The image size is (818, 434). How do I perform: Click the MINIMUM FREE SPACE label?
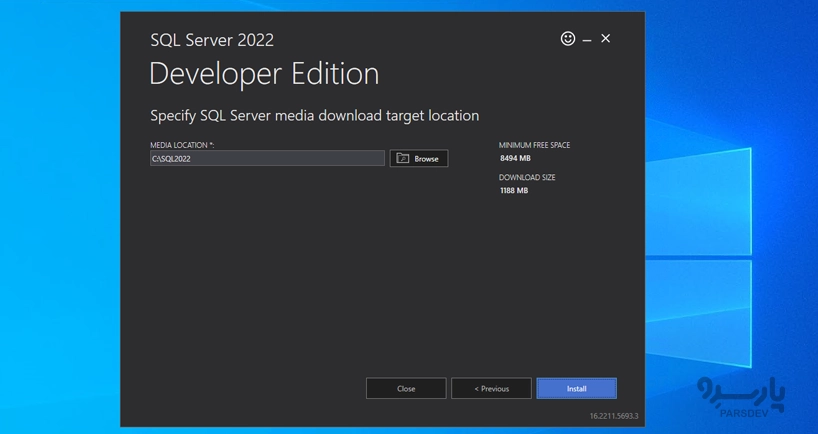(x=534, y=145)
